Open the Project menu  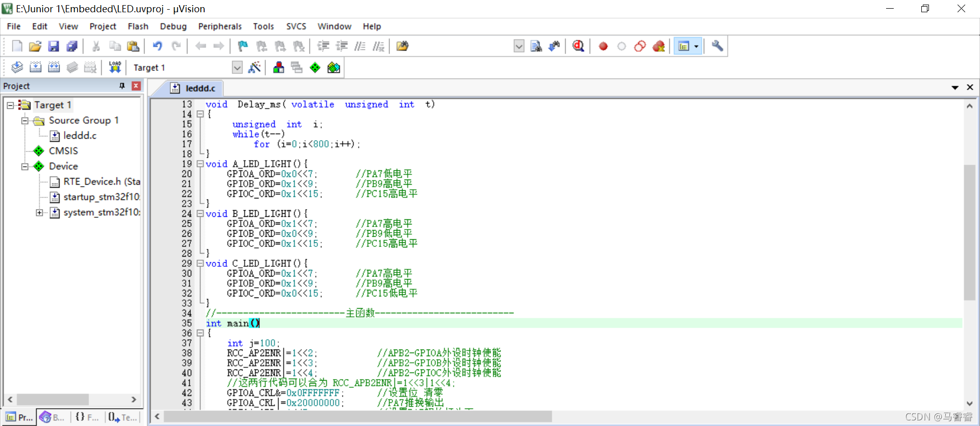pos(103,27)
